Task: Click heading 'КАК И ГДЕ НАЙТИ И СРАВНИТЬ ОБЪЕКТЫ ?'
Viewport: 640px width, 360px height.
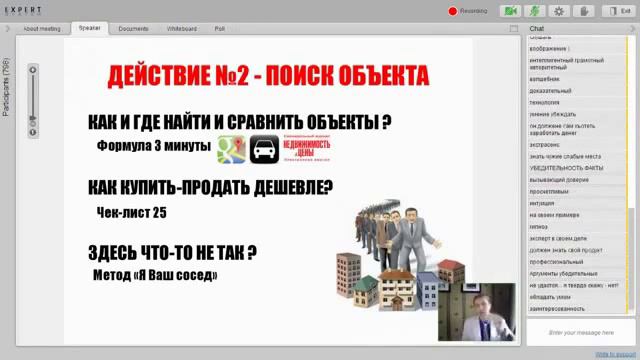Action: tap(240, 122)
